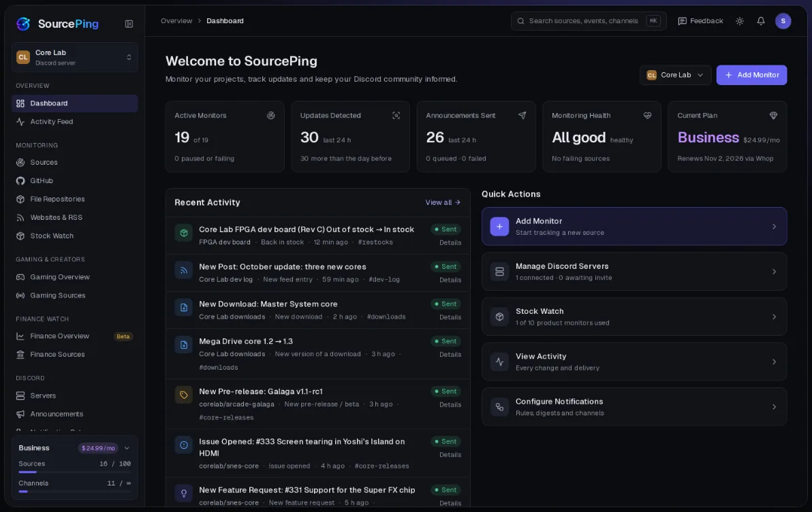Viewport: 812px width, 512px height.
Task: Open Details for FPGA dev board activity
Action: click(450, 243)
